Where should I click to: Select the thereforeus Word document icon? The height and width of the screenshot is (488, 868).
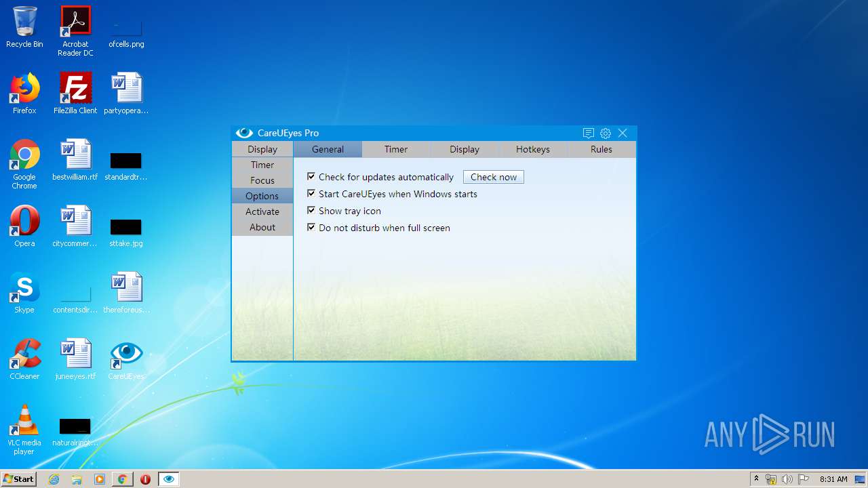click(126, 293)
